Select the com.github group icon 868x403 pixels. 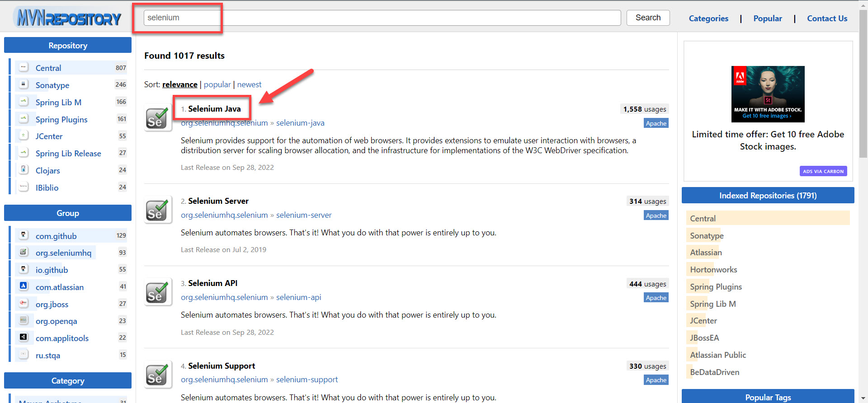click(24, 235)
